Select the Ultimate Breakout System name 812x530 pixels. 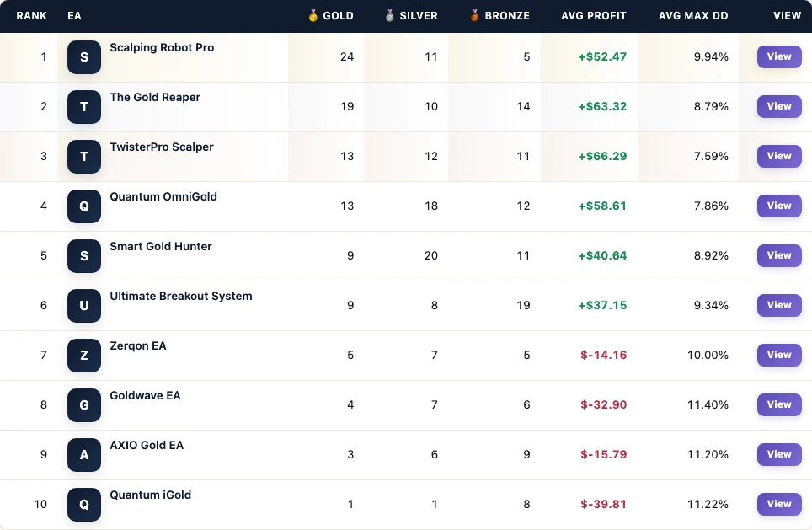tap(181, 297)
